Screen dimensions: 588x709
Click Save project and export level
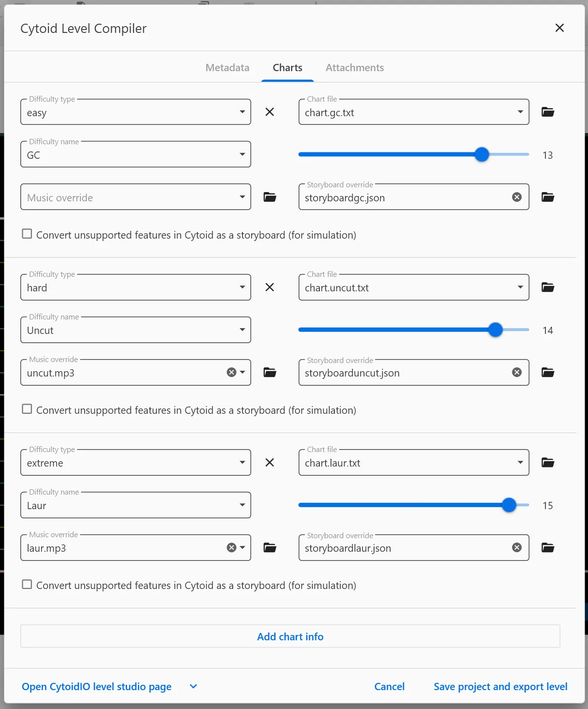tap(500, 687)
